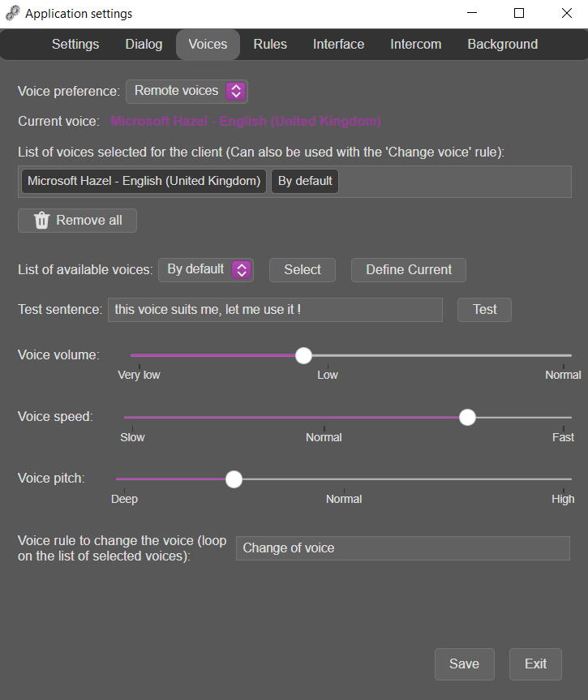Save the voice settings
The height and width of the screenshot is (700, 588).
(x=465, y=663)
